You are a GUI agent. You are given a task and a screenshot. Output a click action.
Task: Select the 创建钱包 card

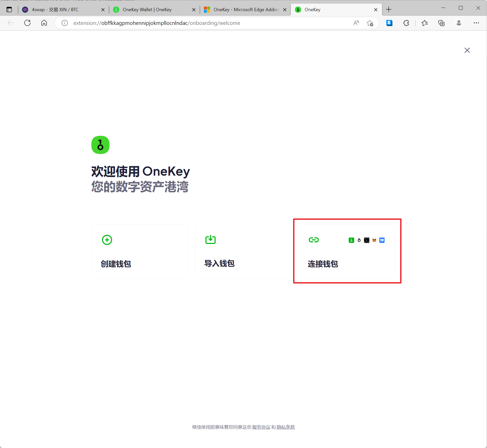pos(140,251)
